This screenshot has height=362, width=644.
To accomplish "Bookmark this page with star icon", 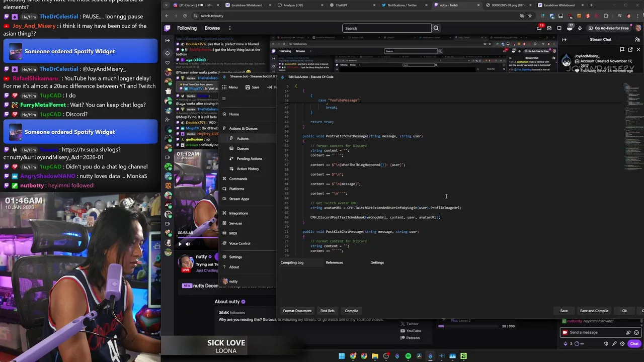I will (530, 16).
